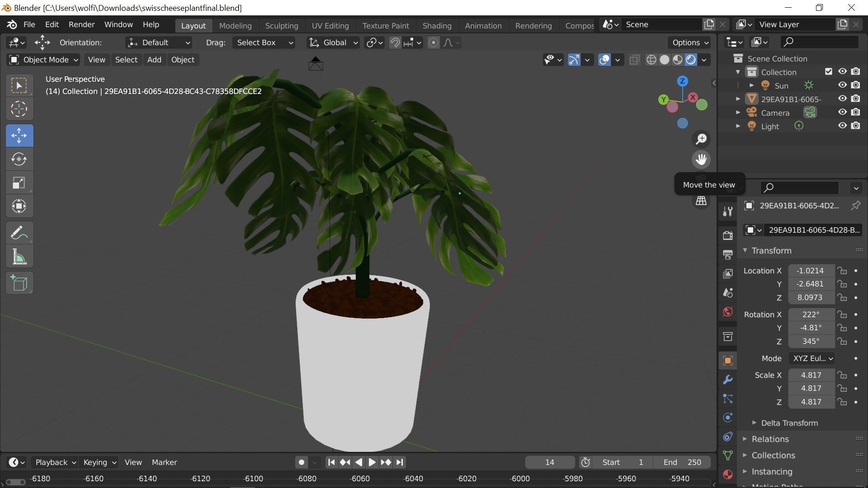Open the Output properties tab

727,254
